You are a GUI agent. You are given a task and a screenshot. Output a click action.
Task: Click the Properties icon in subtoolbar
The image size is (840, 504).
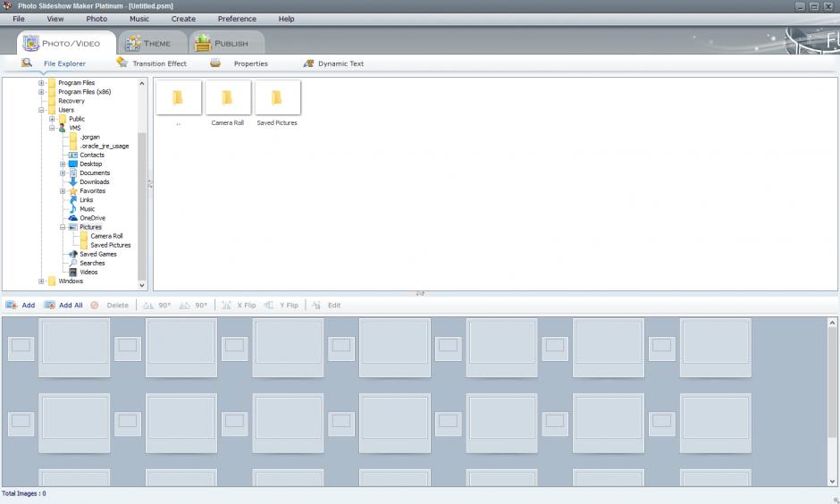click(x=215, y=63)
